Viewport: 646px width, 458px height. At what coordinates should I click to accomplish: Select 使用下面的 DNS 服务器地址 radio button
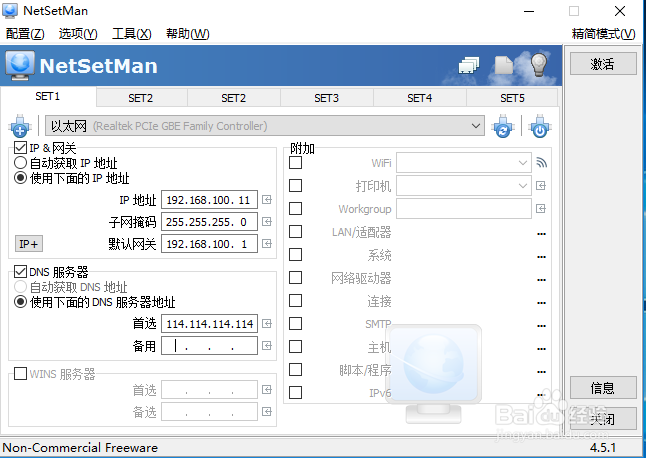click(x=21, y=302)
